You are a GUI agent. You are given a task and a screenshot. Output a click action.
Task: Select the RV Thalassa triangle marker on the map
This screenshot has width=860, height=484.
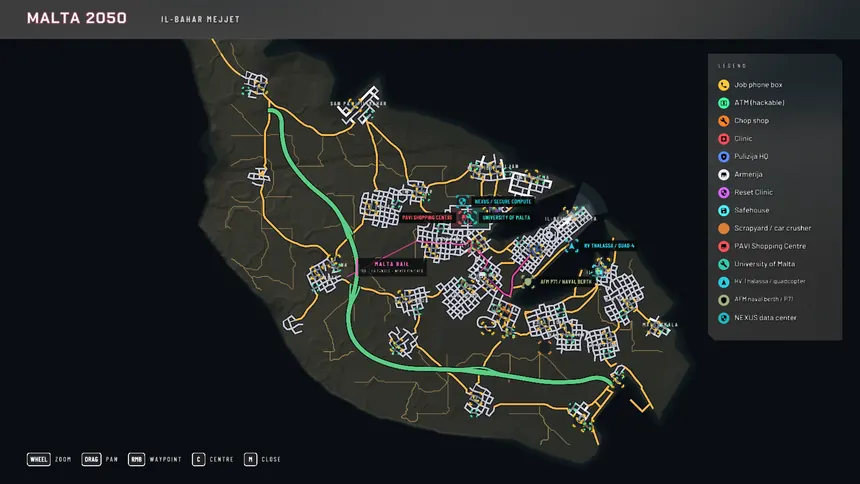(572, 246)
